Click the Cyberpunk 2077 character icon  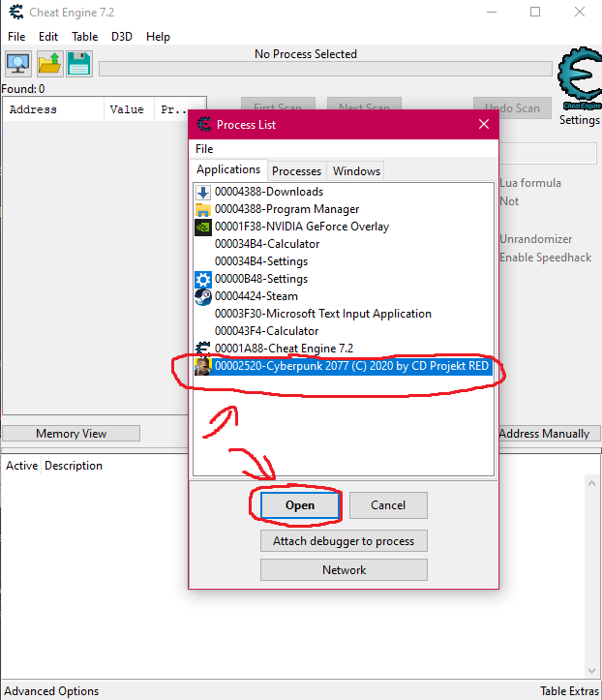tap(203, 367)
